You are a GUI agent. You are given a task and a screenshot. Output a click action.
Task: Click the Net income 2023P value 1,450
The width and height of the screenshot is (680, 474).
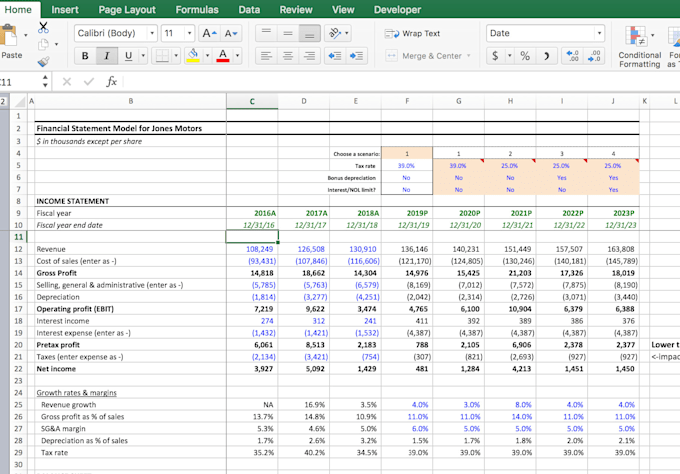tap(613, 369)
